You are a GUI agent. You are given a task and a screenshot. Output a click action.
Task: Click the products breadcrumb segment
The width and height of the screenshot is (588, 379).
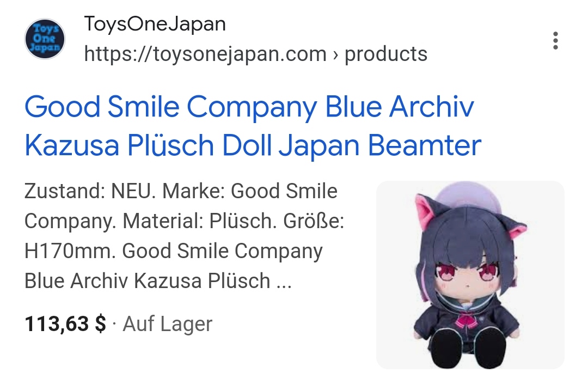click(x=386, y=54)
